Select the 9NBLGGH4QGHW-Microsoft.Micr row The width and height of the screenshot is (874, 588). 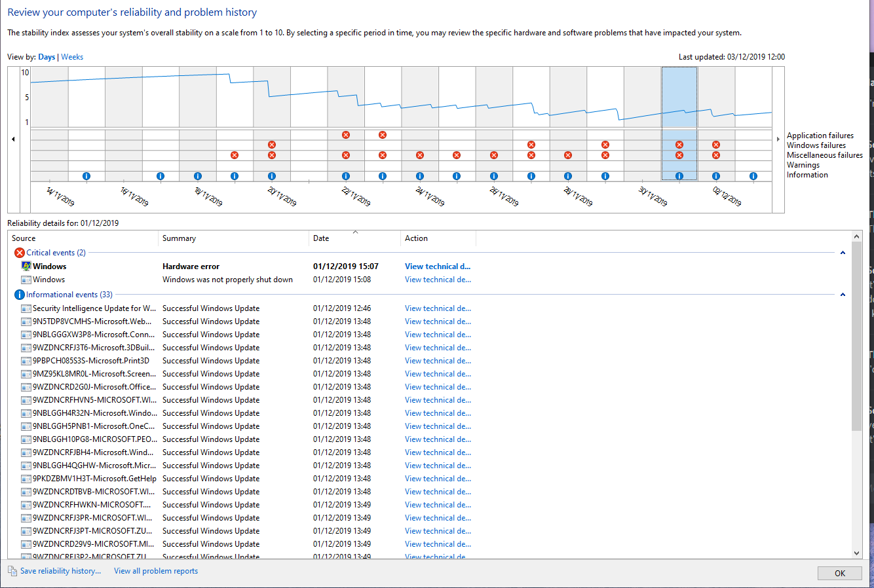pos(429,466)
